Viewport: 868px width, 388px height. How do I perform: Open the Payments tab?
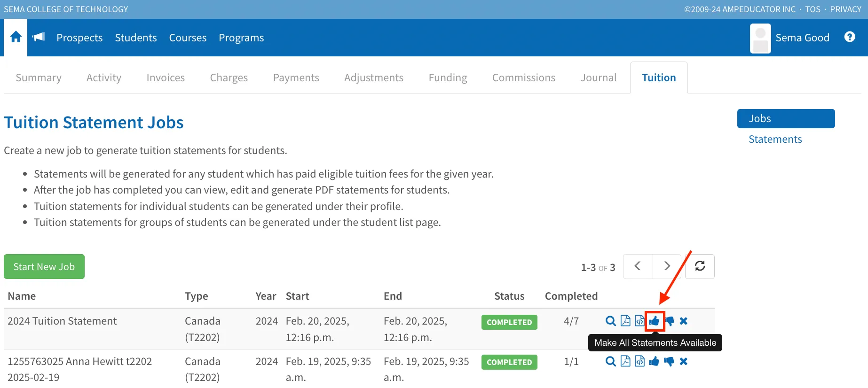point(296,78)
